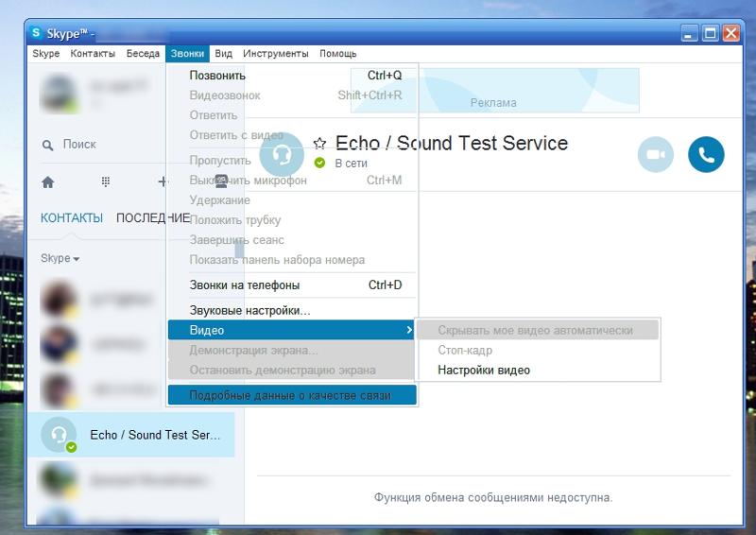Close the open Звонки menu
The height and width of the screenshot is (535, 756).
tap(187, 54)
